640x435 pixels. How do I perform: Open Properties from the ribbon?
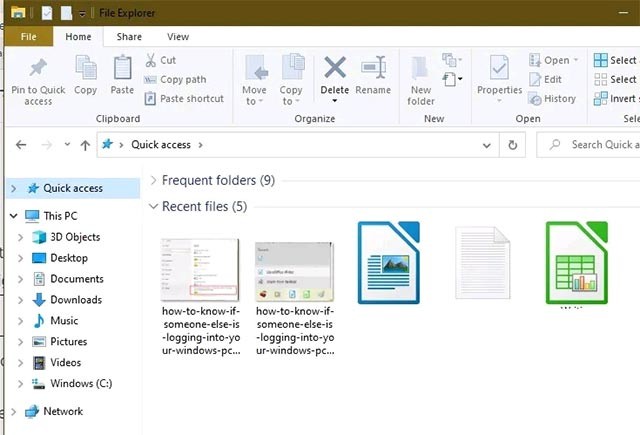[499, 68]
